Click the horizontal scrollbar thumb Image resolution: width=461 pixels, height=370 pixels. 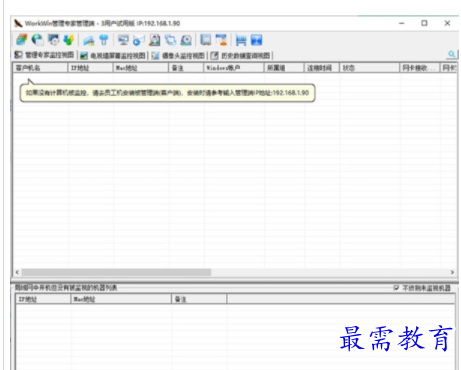coord(116,272)
